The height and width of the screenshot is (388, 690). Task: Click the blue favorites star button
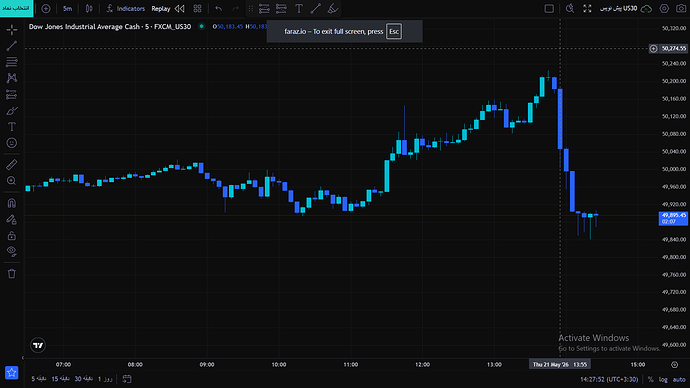[x=11, y=373]
